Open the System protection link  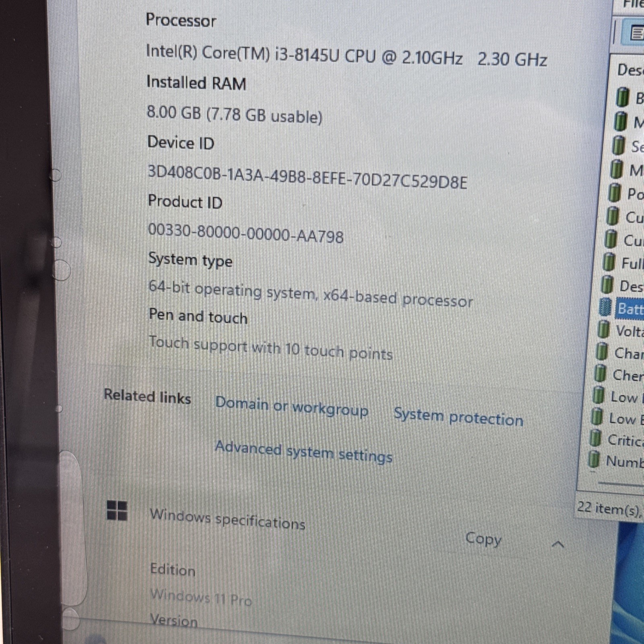click(458, 417)
